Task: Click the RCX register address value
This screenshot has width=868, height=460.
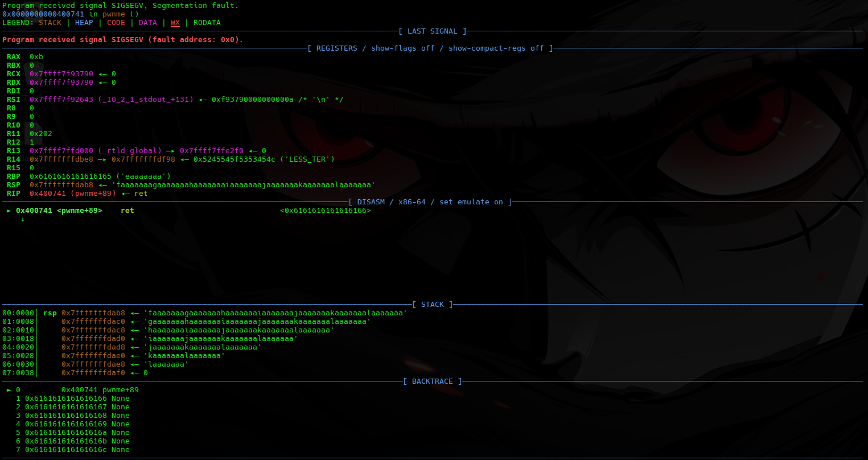Action: click(x=61, y=74)
